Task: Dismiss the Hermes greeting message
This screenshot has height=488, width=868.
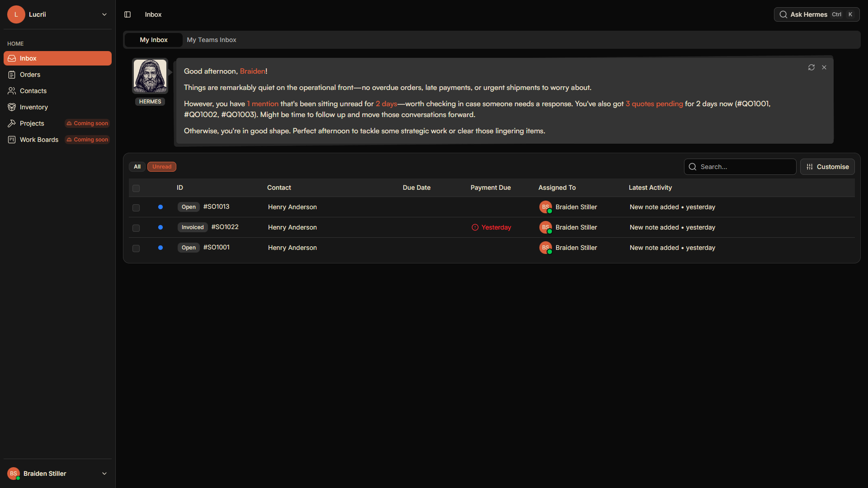Action: coord(824,67)
